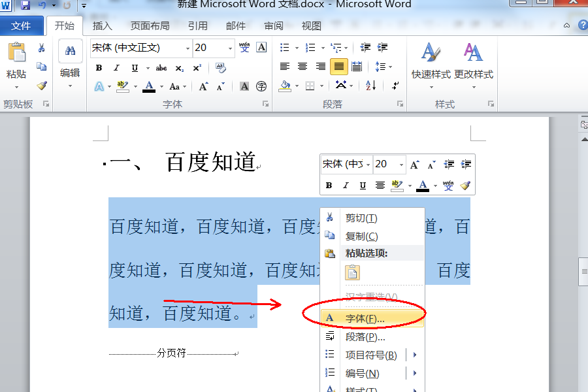The height and width of the screenshot is (392, 588).
Task: Toggle Italic in the ribbon font group
Action: tap(117, 68)
